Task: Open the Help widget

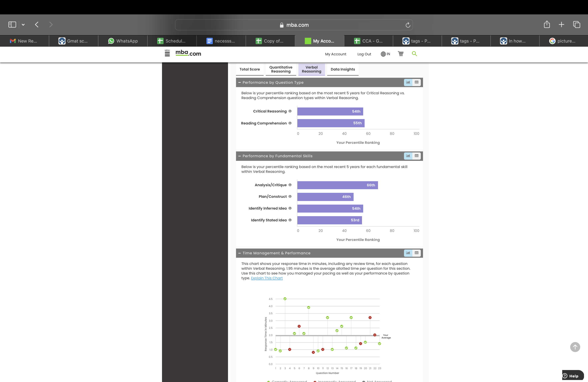Action: pyautogui.click(x=572, y=376)
